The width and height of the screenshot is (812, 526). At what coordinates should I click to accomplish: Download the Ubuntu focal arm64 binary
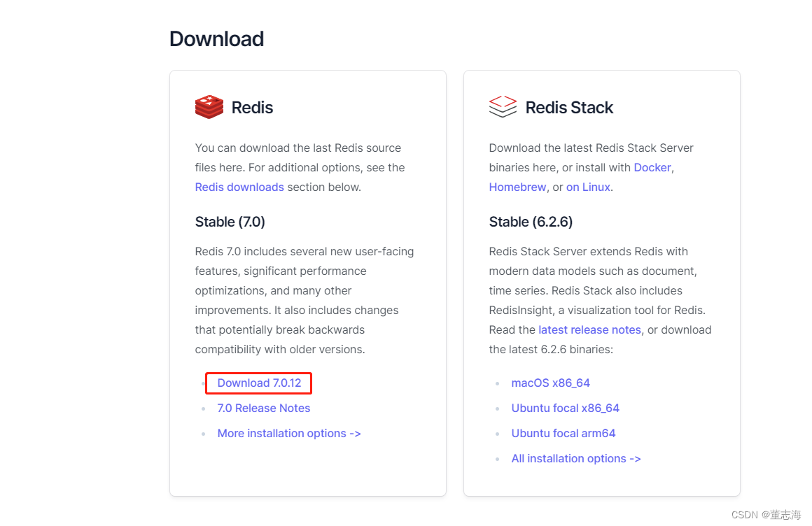pos(563,433)
